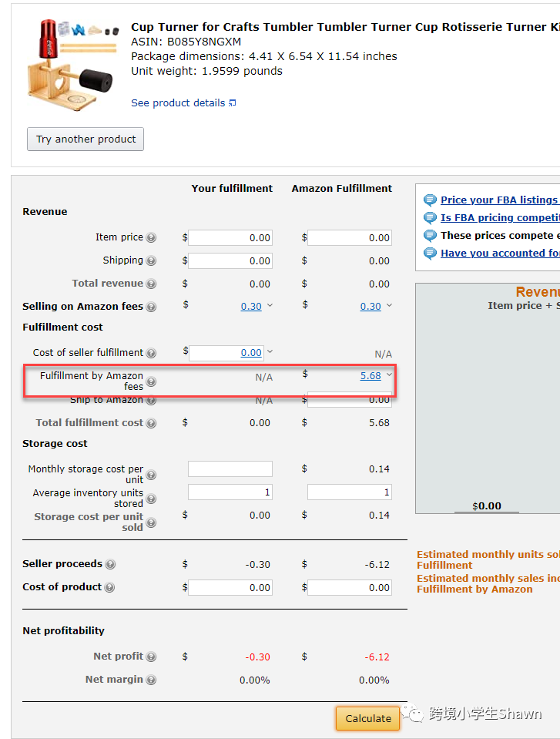The height and width of the screenshot is (739, 560).
Task: Click speech bubble icon beside Price your FBA listings
Action: tap(430, 200)
